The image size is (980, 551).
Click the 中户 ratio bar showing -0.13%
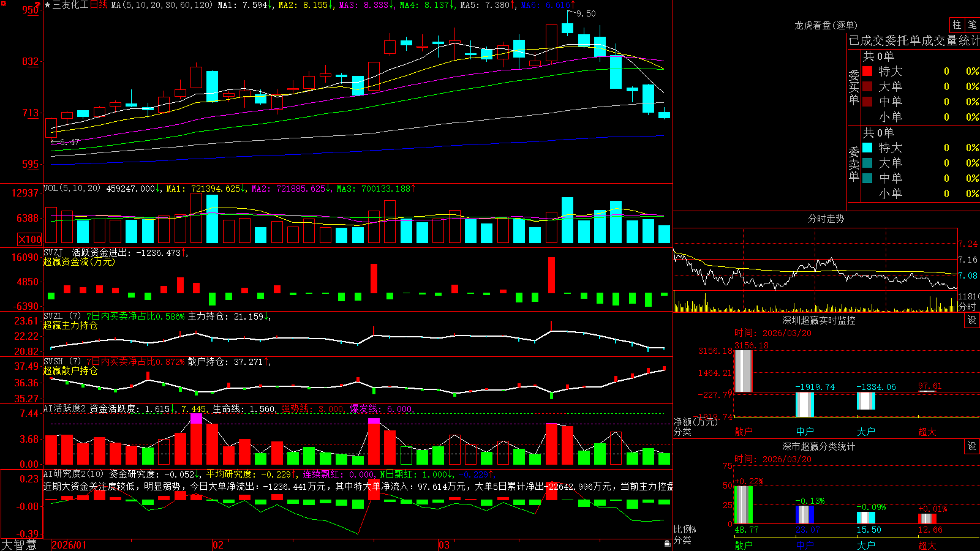click(x=805, y=515)
